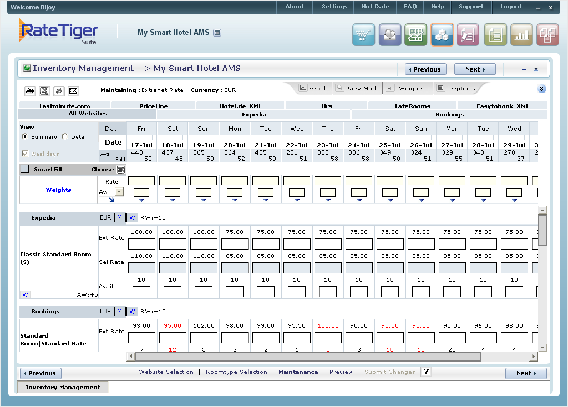
Task: Click the bottom-right Next button
Action: coord(526,373)
